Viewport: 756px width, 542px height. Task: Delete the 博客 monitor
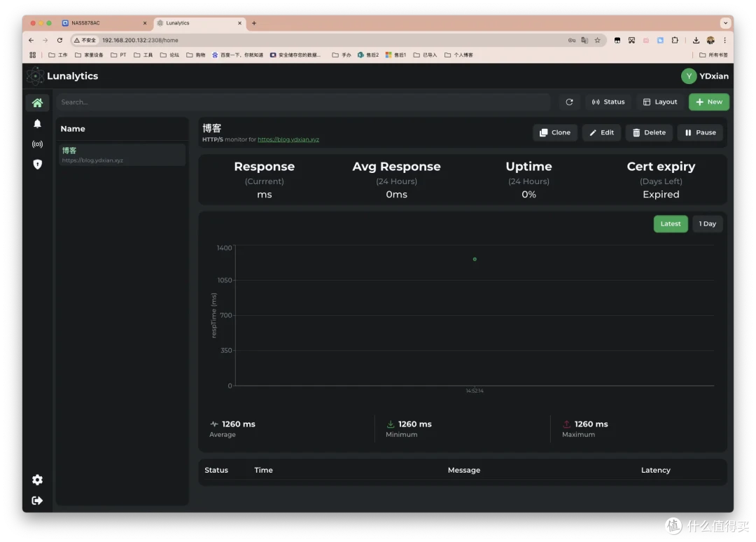(649, 132)
